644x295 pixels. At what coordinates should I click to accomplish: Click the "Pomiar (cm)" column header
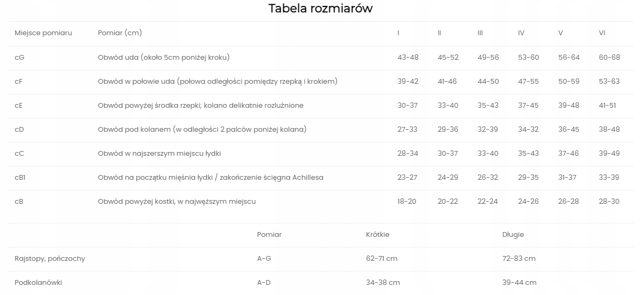(120, 33)
